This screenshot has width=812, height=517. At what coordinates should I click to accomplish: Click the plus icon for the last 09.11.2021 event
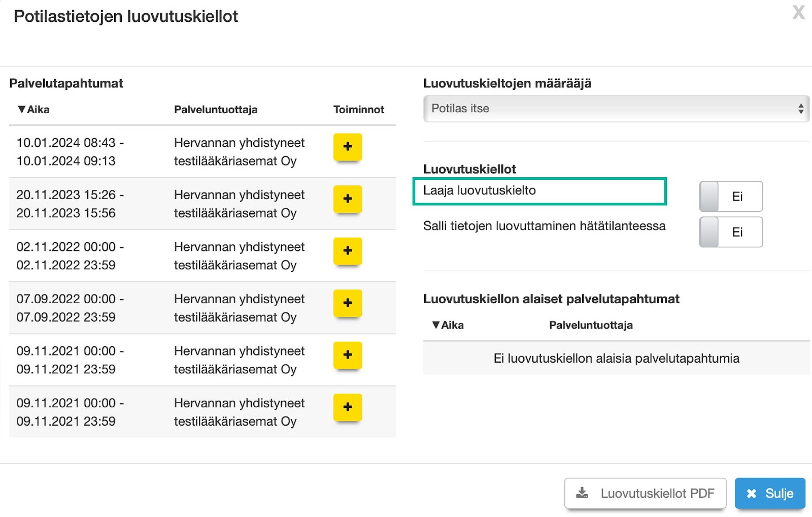click(x=347, y=407)
